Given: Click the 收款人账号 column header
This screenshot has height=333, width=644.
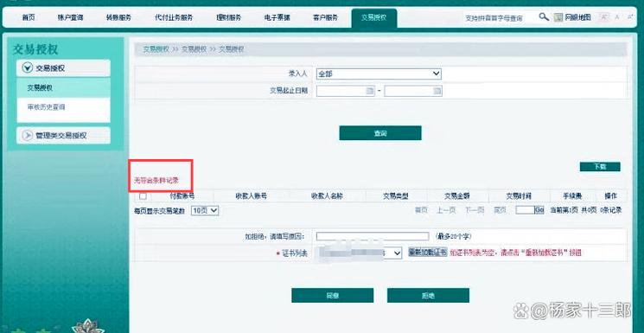Looking at the screenshot, I should tap(252, 196).
